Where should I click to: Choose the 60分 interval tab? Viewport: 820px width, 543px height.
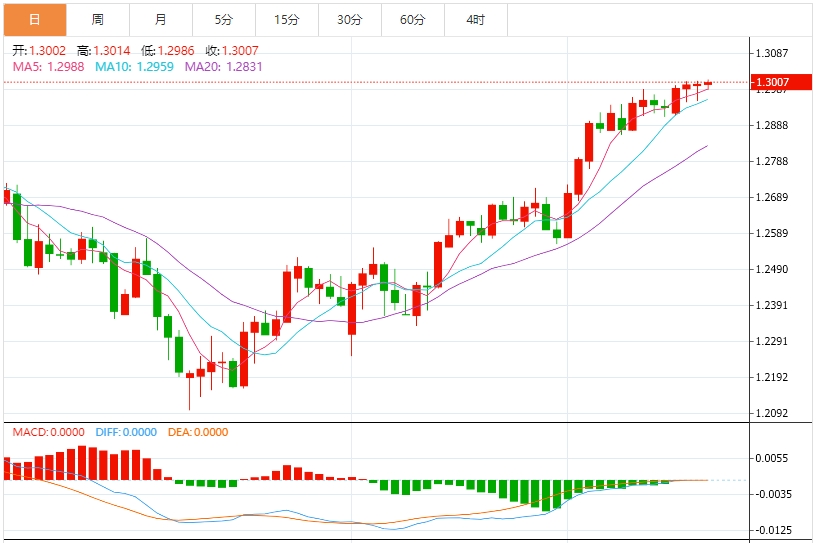click(412, 19)
